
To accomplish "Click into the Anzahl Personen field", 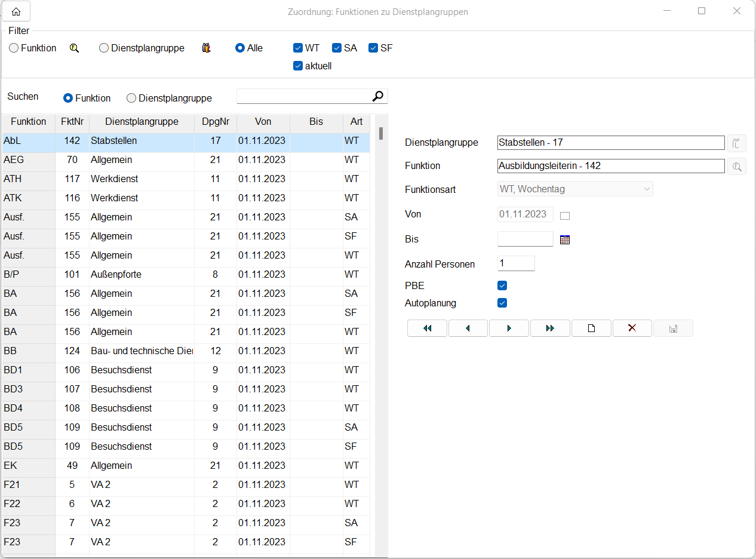I will coord(515,263).
